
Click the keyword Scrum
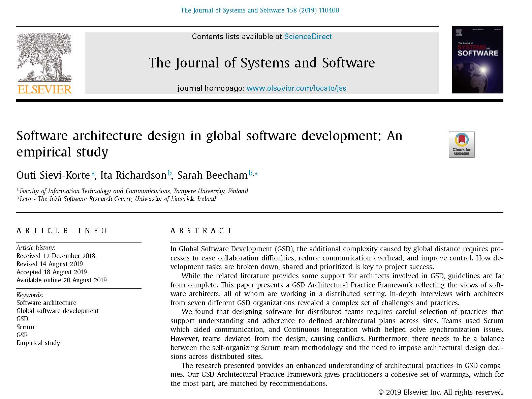click(25, 327)
